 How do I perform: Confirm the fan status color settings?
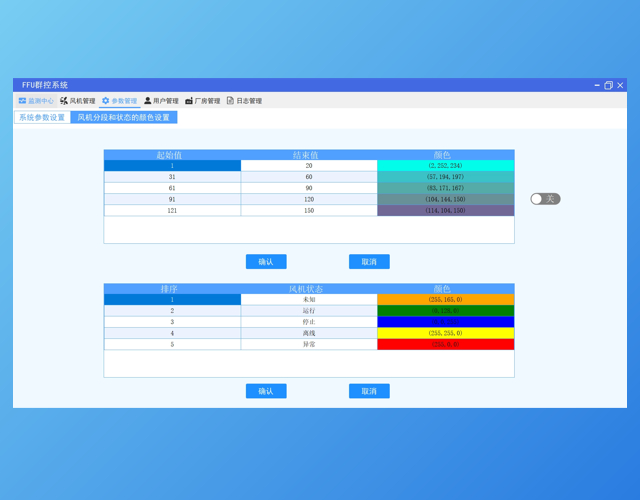266,391
